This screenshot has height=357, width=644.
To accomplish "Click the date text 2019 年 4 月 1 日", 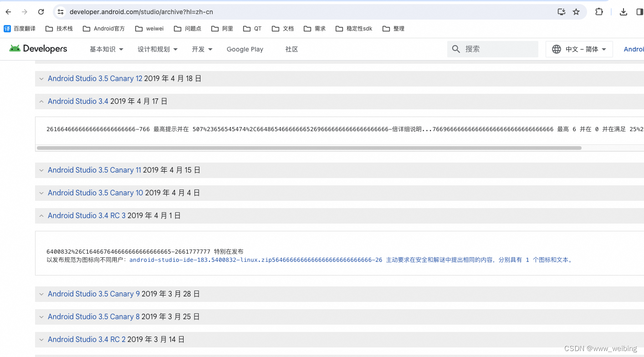I will tap(154, 216).
